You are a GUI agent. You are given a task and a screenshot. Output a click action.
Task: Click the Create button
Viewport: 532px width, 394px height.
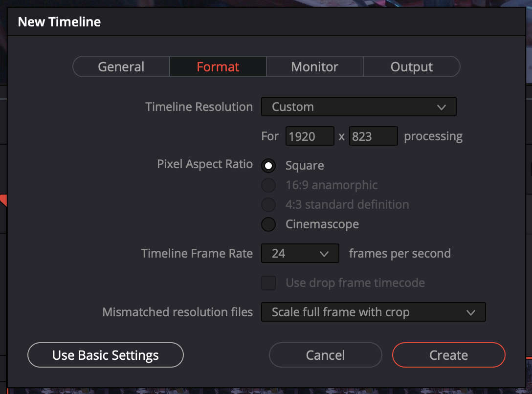[448, 355]
